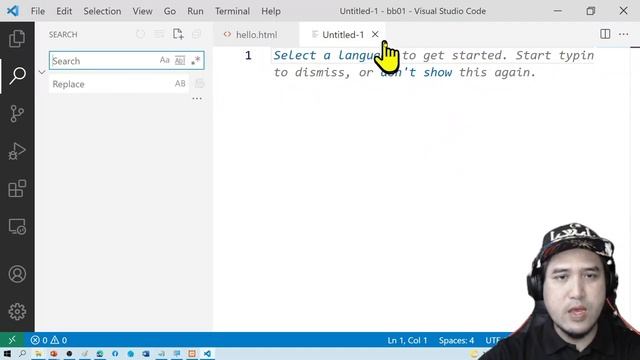The image size is (640, 360).
Task: Click the Split Editor Right icon
Action: [x=605, y=34]
